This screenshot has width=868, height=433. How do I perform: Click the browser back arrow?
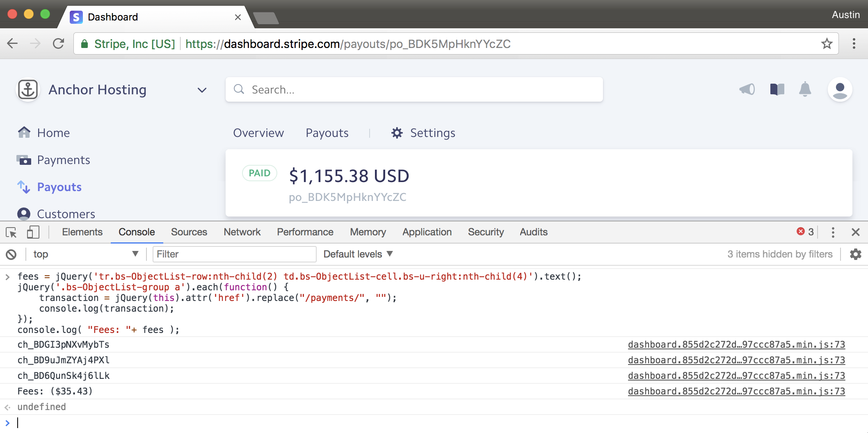point(13,43)
